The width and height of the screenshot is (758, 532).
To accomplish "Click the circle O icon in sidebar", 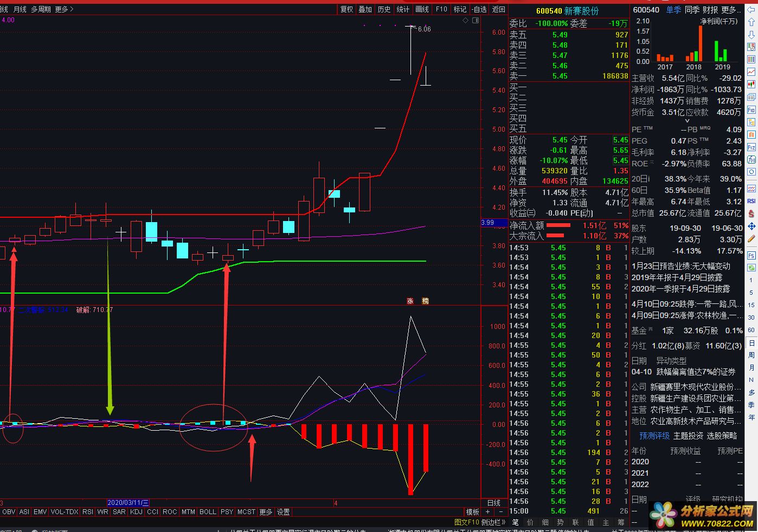I will 751,172.
